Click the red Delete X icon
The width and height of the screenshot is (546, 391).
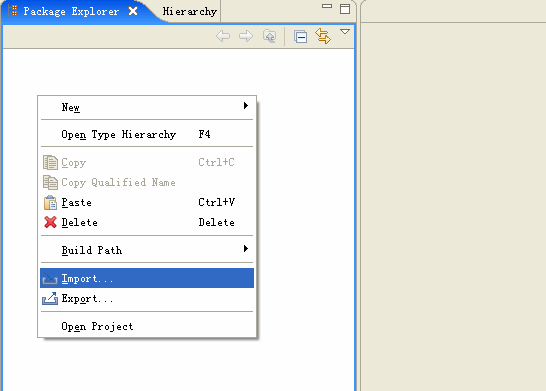coord(50,222)
